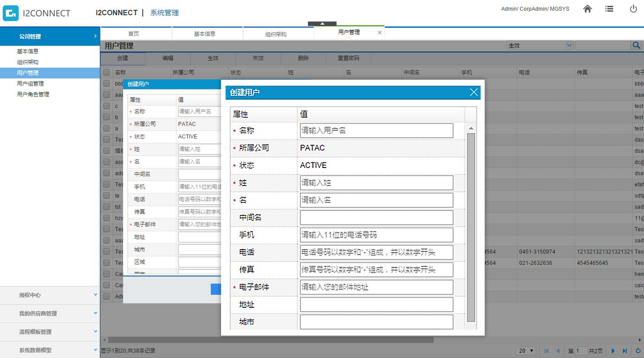Check the row checkbox for ads
644x358 pixels.
[107, 173]
